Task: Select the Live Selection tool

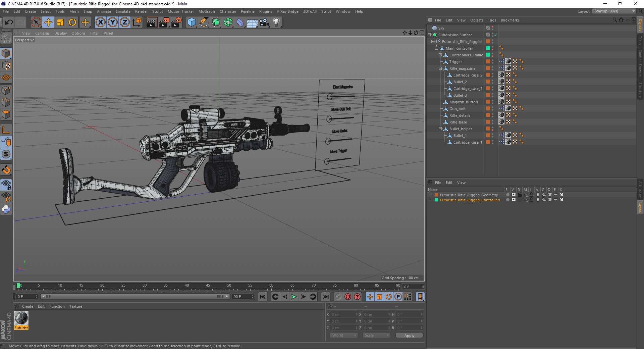Action: click(x=36, y=22)
